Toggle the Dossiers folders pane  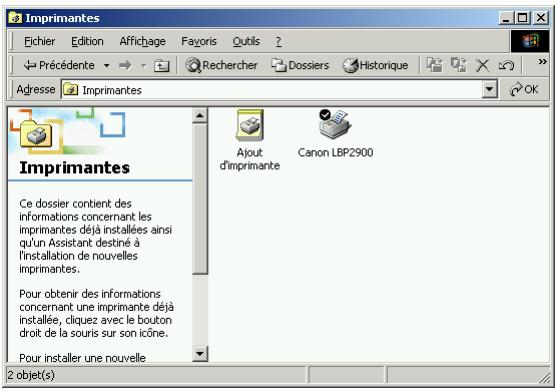[300, 65]
